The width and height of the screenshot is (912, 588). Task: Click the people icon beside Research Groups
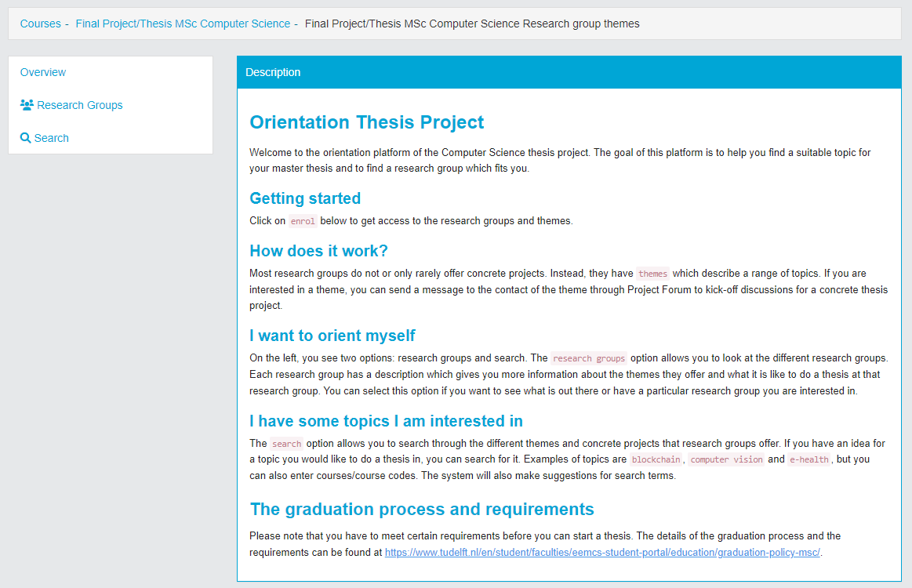(27, 105)
